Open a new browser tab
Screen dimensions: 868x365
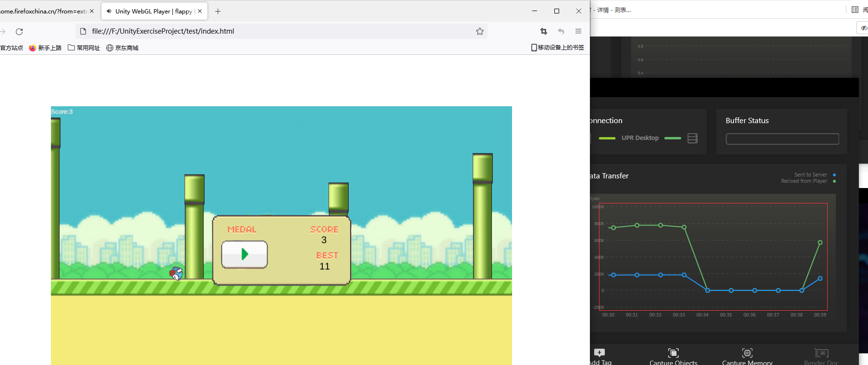218,11
